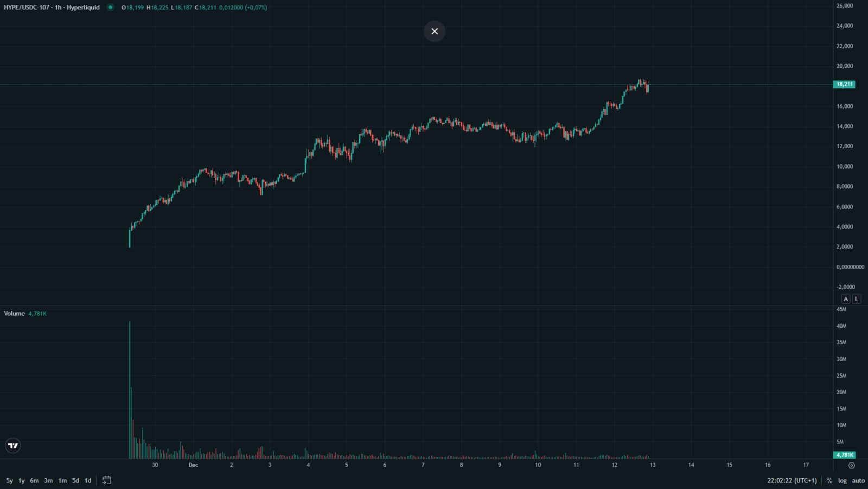Image resolution: width=868 pixels, height=489 pixels.
Task: Close the overlay with the X button
Action: pyautogui.click(x=435, y=31)
